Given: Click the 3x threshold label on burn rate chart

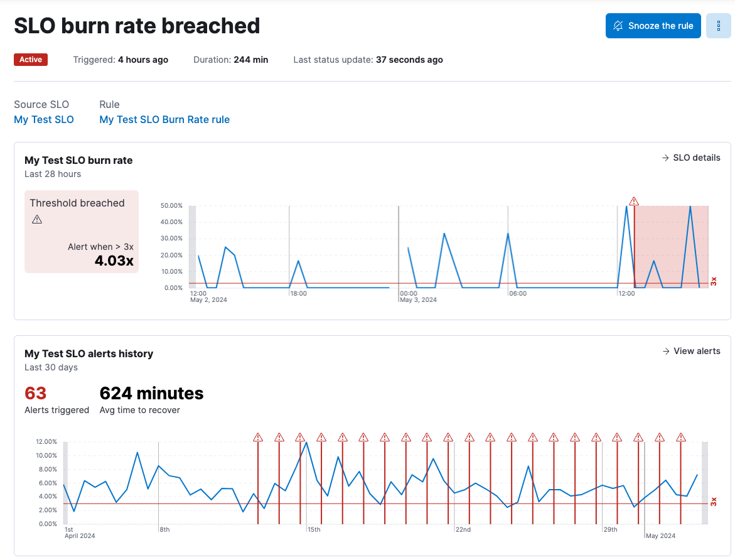Looking at the screenshot, I should [714, 281].
